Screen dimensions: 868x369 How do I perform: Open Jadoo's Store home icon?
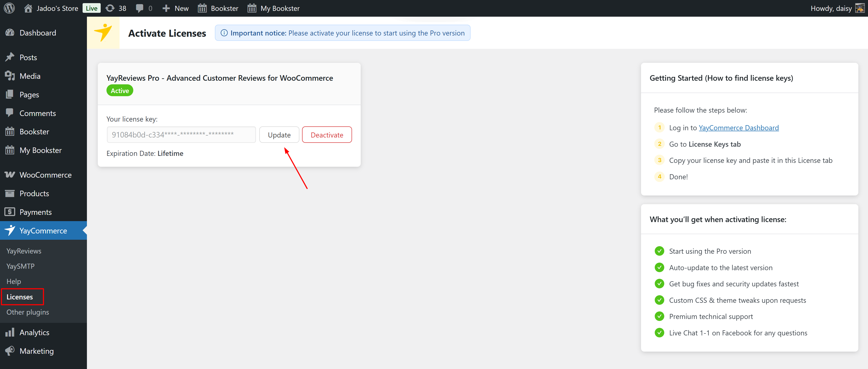pyautogui.click(x=28, y=8)
